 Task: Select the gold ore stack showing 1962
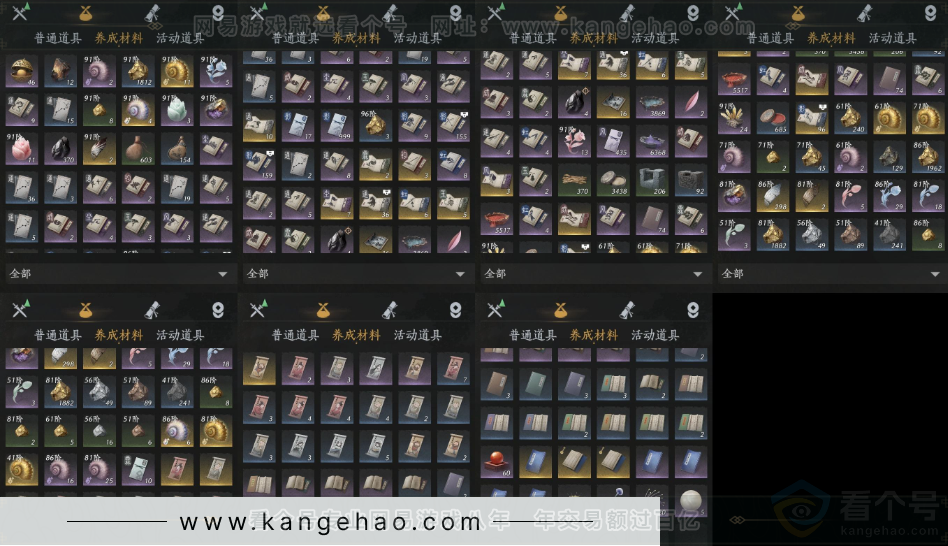(x=928, y=156)
